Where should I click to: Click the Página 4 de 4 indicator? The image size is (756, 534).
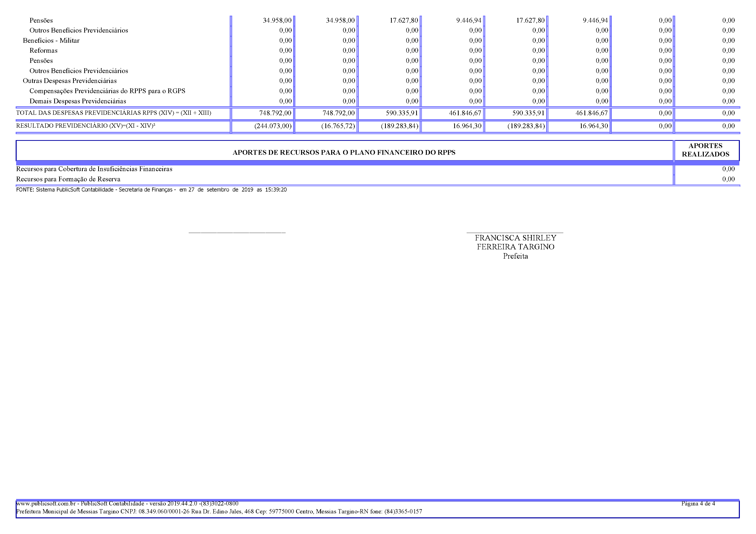point(698,503)
